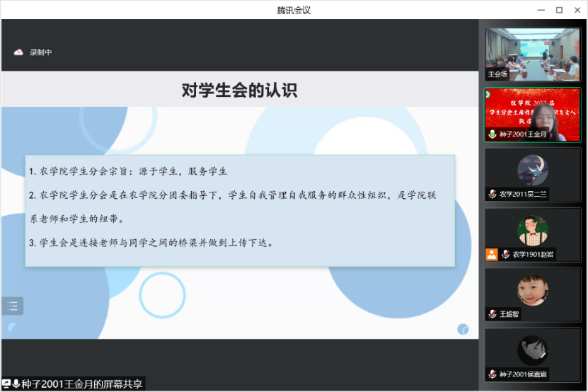Viewport: 588px width, 392px height.
Task: Select the 主会场 video thumbnail
Action: point(533,54)
